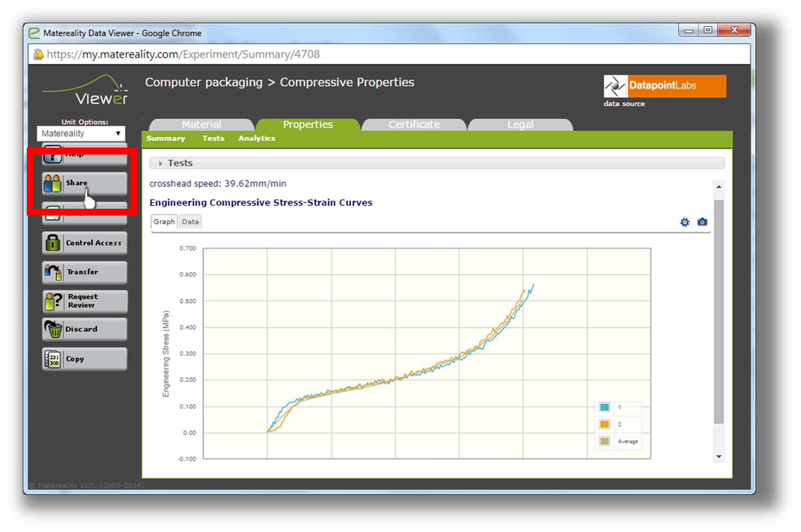The image size is (801, 532).
Task: Toggle series 2 orange legend swatch
Action: [604, 424]
